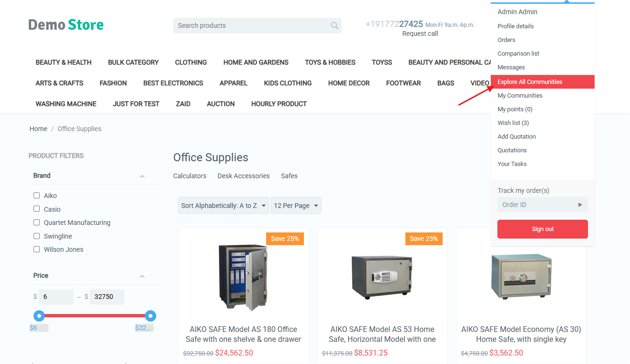Open the Sort Alphabetically dropdown
Image resolution: width=630 pixels, height=364 pixels.
point(223,206)
